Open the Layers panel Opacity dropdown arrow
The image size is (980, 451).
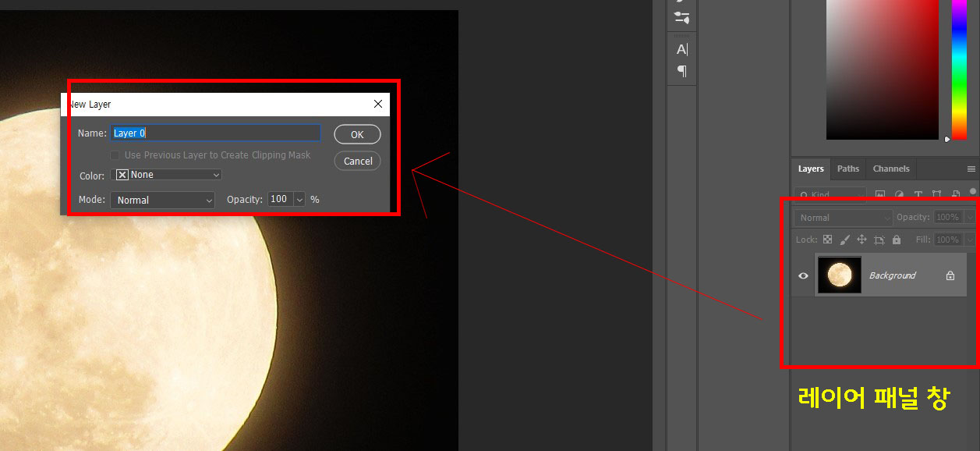pyautogui.click(x=971, y=218)
